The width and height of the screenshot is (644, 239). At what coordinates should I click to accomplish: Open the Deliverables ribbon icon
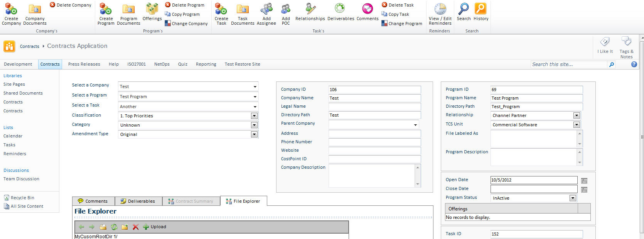341,12
